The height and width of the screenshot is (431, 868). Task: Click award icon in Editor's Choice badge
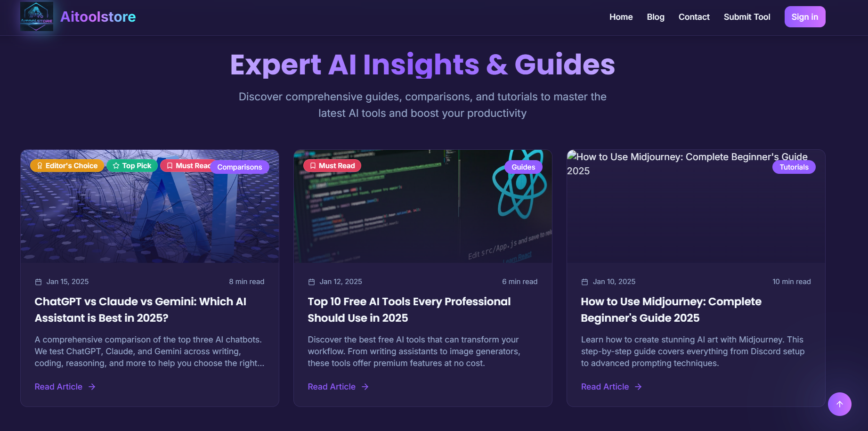tap(40, 166)
